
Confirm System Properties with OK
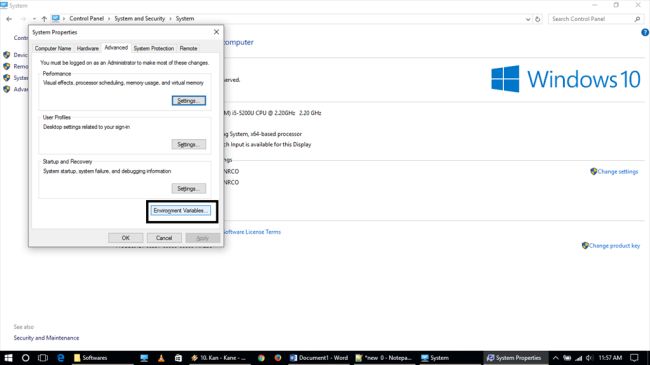pyautogui.click(x=126, y=238)
